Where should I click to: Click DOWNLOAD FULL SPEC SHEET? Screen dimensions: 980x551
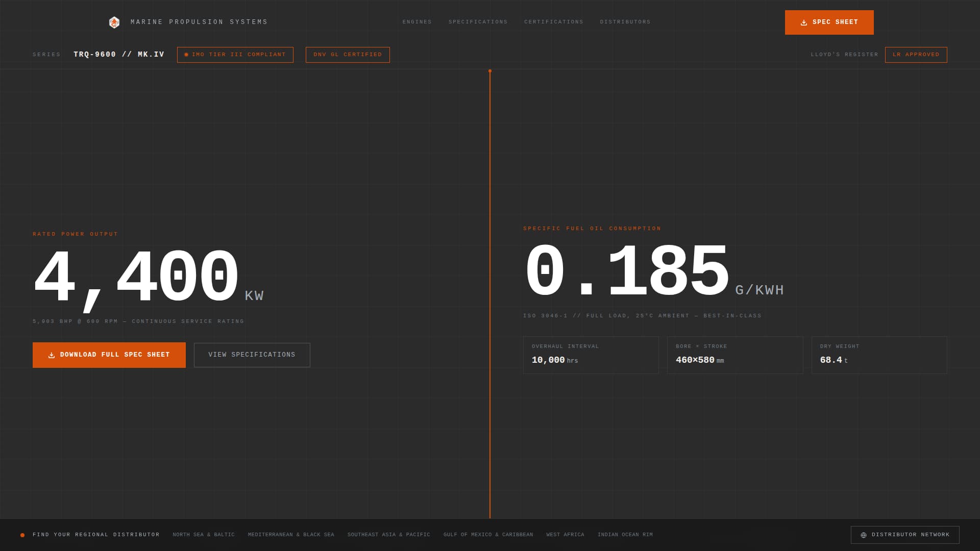[x=109, y=355]
